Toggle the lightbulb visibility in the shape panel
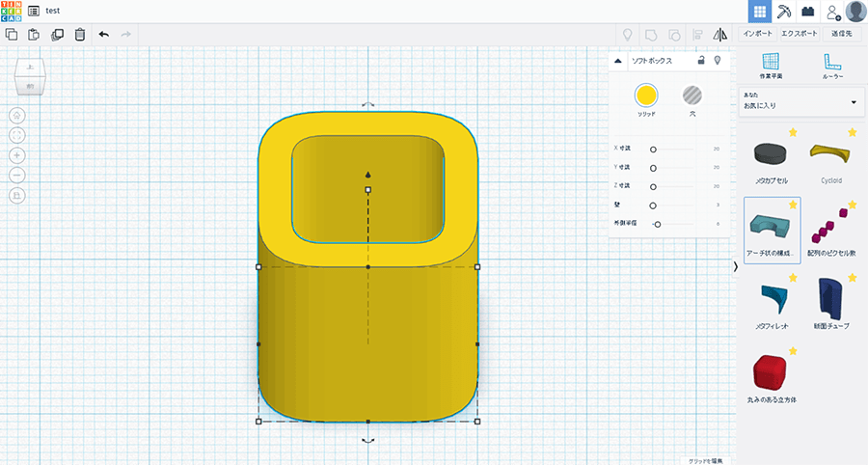Viewport: 868px width, 465px height. (x=717, y=61)
